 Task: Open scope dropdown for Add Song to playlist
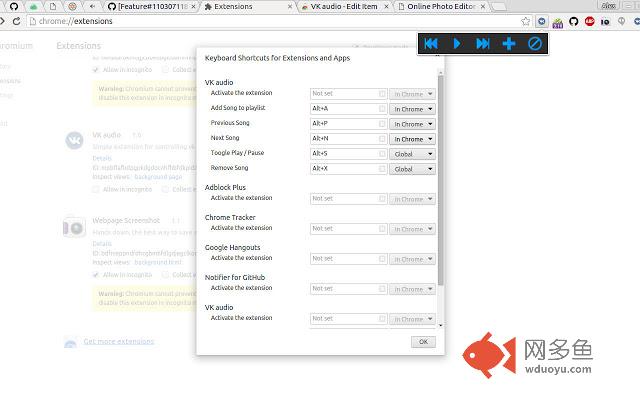point(412,109)
